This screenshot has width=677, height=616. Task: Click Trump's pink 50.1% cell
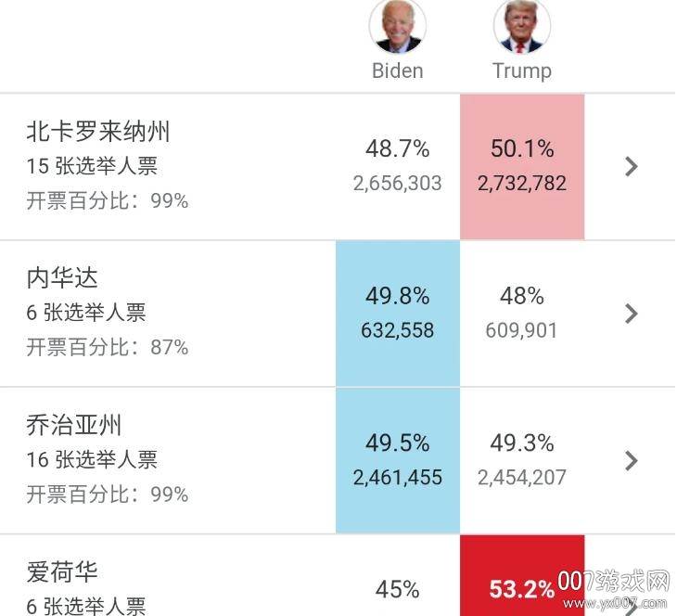(522, 166)
